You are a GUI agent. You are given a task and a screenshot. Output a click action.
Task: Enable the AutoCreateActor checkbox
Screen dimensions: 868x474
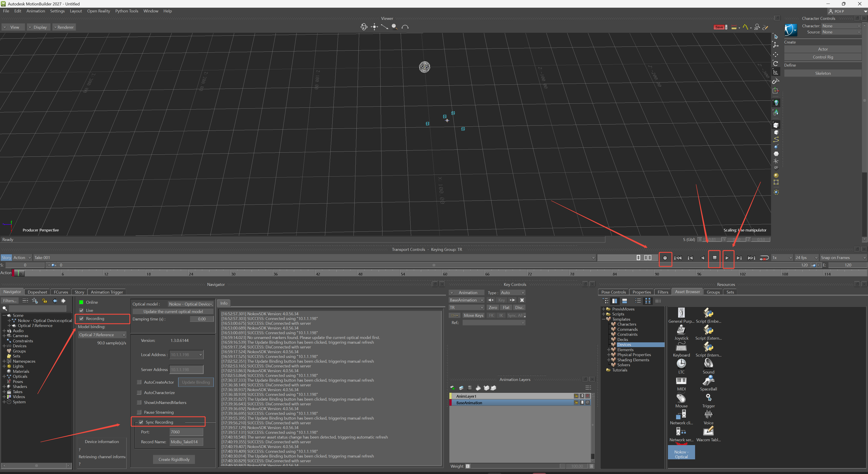point(139,382)
